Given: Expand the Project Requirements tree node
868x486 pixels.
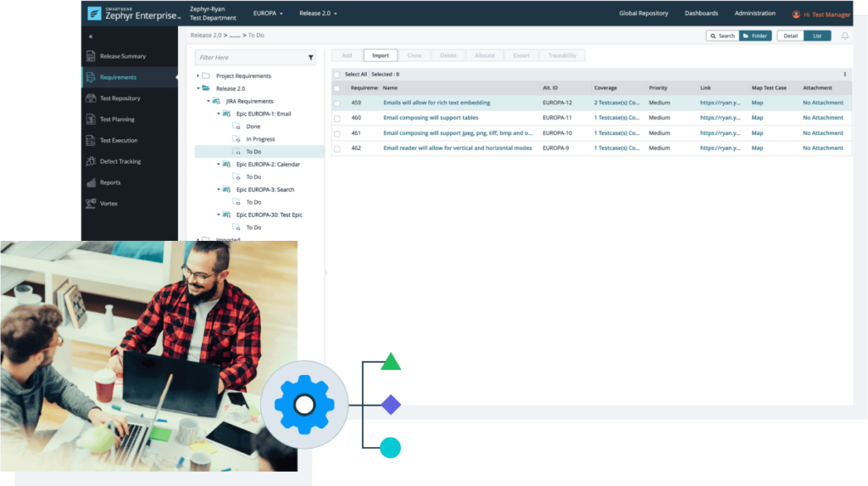Looking at the screenshot, I should [198, 76].
